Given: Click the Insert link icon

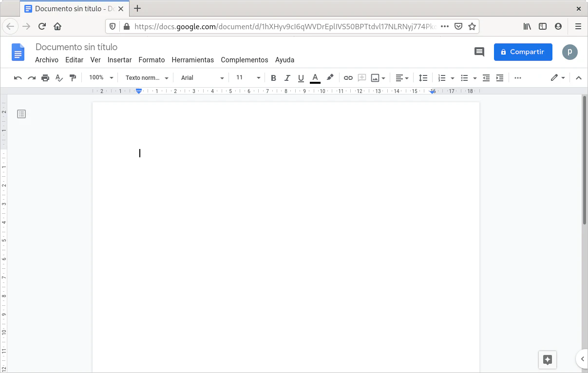Looking at the screenshot, I should tap(348, 78).
